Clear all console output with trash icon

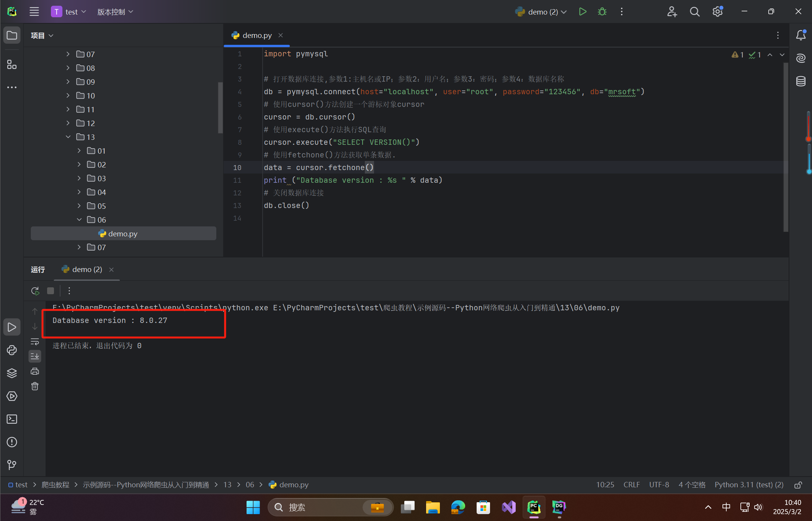pyautogui.click(x=35, y=386)
